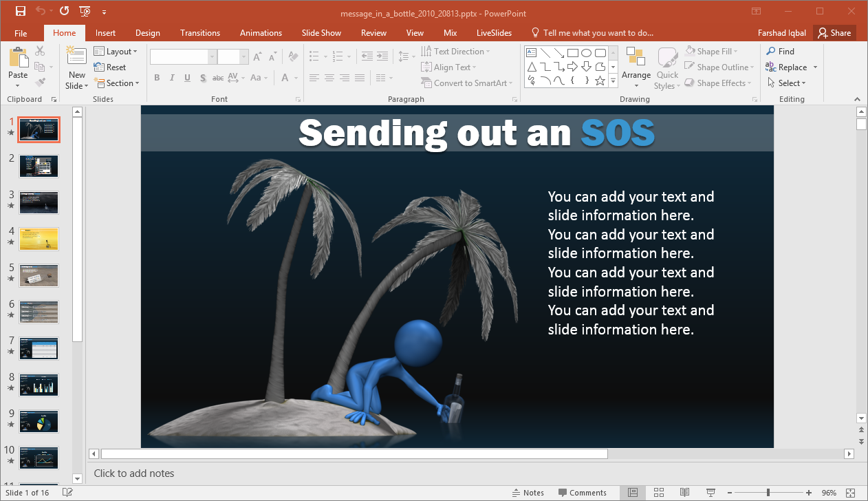Switch to Slide Sorter view
The image size is (868, 501).
[658, 493]
